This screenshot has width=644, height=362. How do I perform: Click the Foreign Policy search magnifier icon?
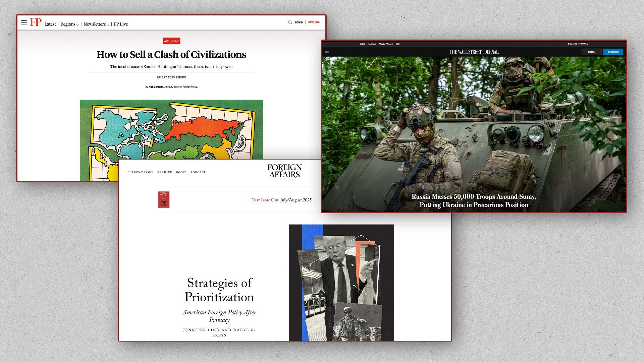point(290,22)
